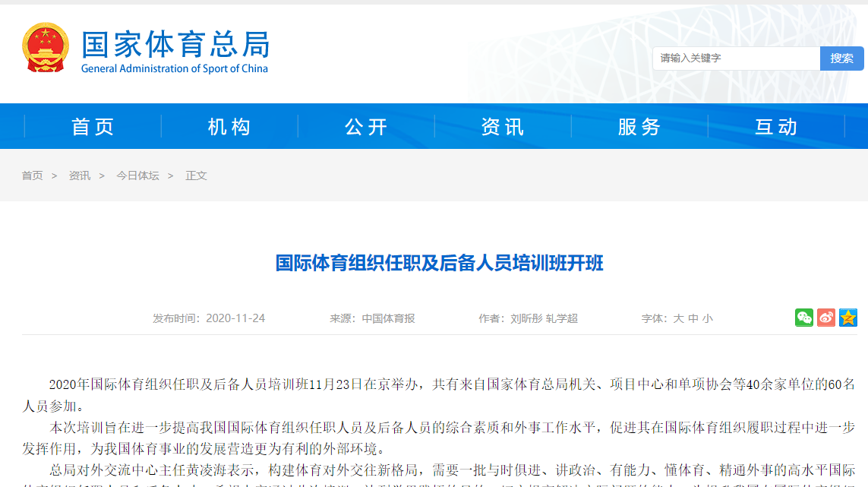The height and width of the screenshot is (487, 868).
Task: Click the 国家体育总局 site title
Action: pyautogui.click(x=175, y=46)
